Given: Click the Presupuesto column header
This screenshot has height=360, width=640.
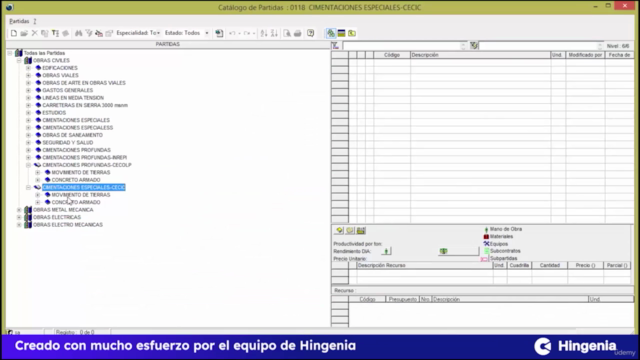Looking at the screenshot, I should click(402, 299).
